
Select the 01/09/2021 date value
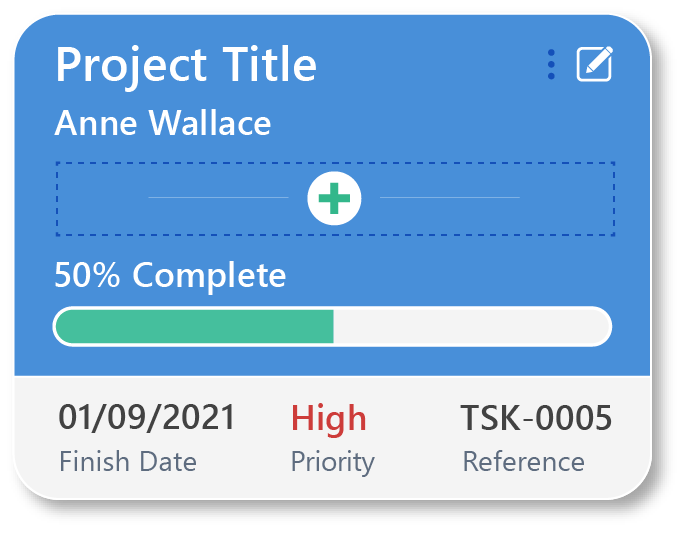click(147, 417)
